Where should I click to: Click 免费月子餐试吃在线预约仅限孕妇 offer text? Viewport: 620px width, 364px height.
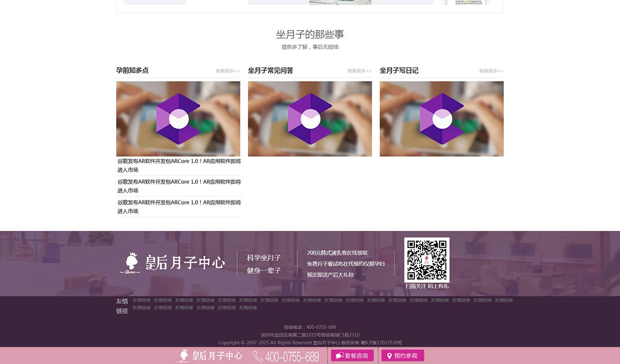346,264
